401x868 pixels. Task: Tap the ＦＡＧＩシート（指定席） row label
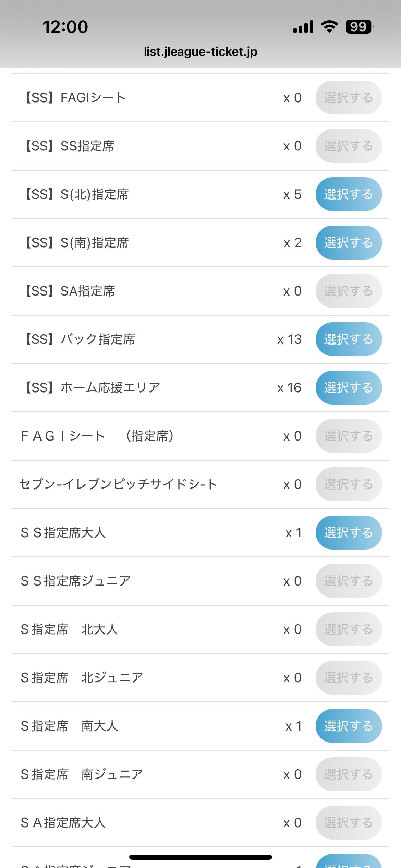(x=97, y=436)
